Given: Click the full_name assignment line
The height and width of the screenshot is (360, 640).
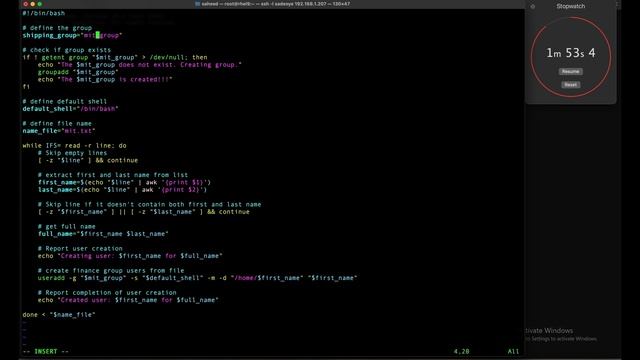Looking at the screenshot, I should pyautogui.click(x=103, y=233).
